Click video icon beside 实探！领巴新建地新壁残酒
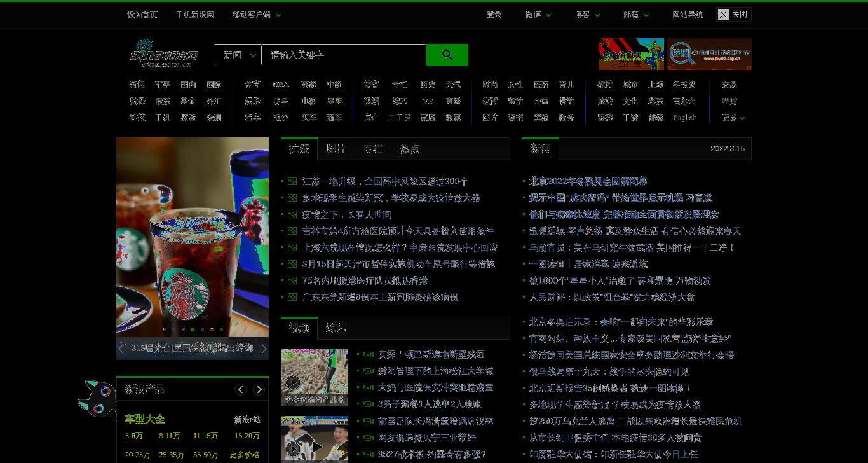 click(369, 354)
